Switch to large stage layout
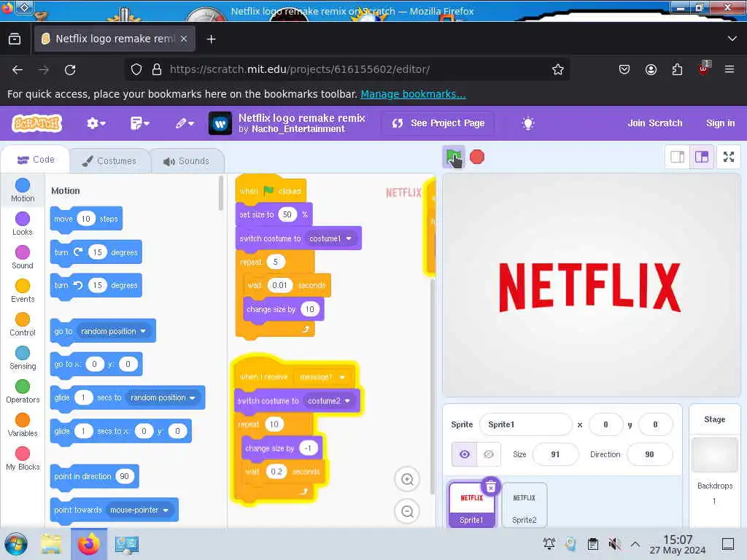 point(702,157)
